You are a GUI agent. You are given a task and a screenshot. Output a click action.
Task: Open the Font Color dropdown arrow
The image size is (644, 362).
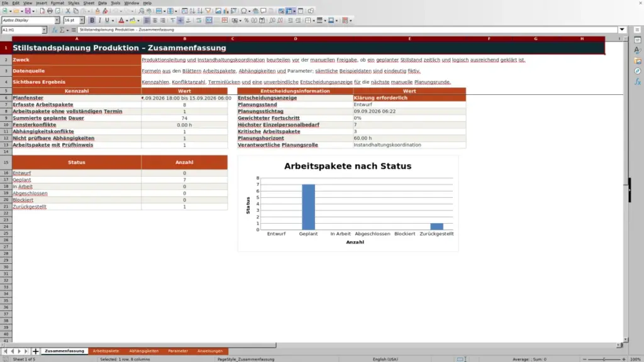pos(127,21)
